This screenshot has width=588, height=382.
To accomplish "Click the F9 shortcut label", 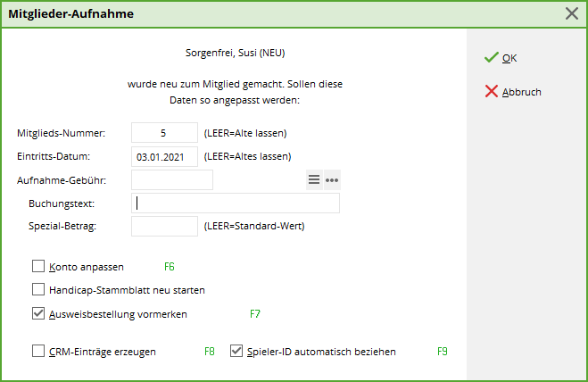I will [443, 351].
